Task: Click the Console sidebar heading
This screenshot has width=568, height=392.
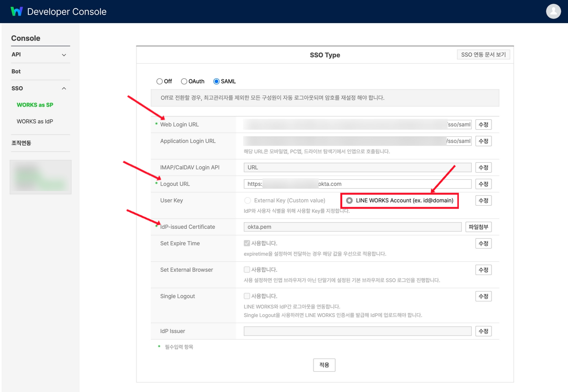Action: point(25,38)
